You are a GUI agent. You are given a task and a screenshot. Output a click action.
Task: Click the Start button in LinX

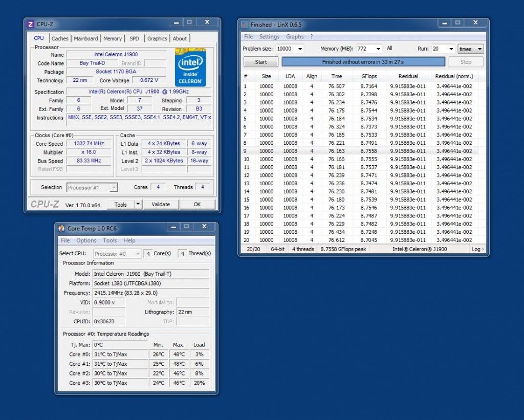click(261, 62)
